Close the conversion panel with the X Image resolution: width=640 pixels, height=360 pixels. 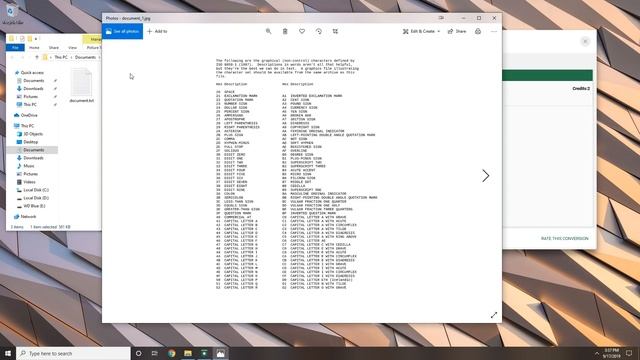[585, 42]
